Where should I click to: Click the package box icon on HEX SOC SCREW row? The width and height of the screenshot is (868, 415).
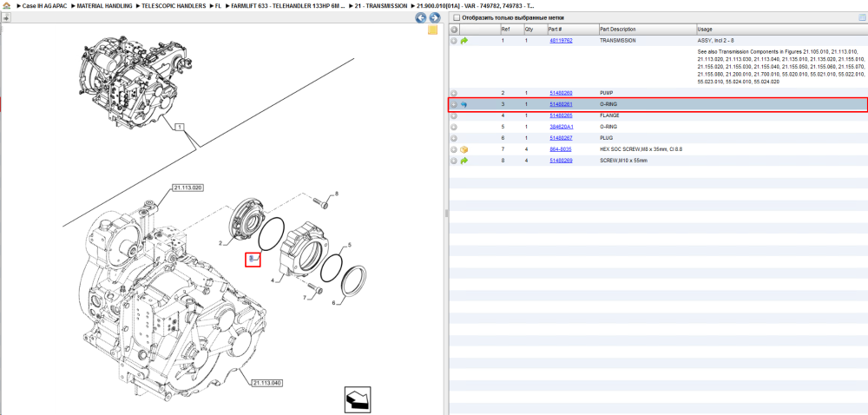464,149
